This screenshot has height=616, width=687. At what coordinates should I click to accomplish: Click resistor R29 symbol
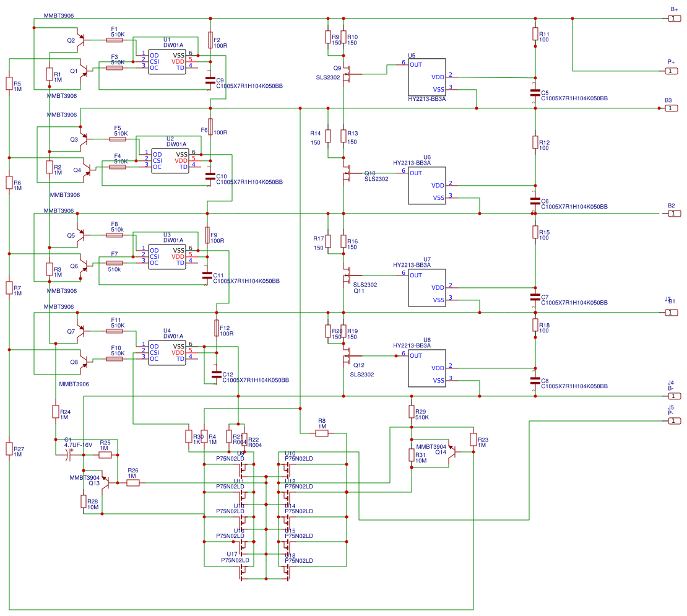tap(412, 412)
